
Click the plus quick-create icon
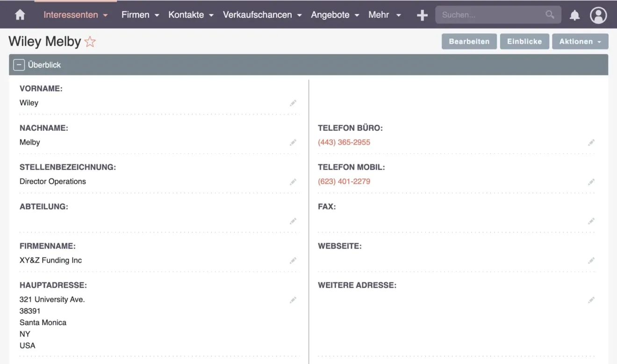pyautogui.click(x=422, y=15)
